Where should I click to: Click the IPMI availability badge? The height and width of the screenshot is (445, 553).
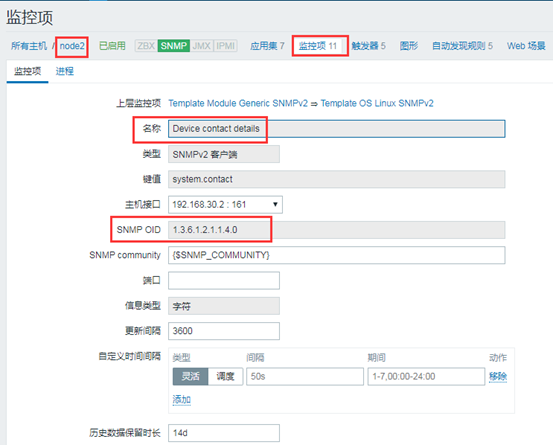(225, 46)
